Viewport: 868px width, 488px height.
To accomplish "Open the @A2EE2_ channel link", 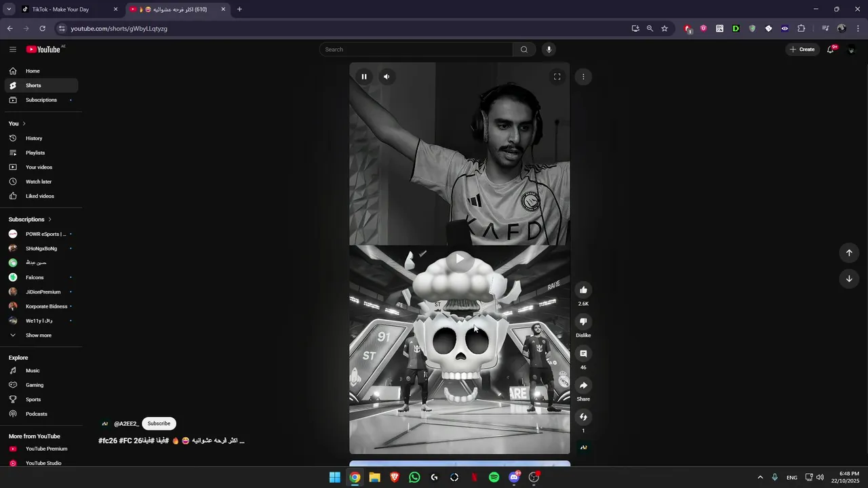I will (x=126, y=424).
